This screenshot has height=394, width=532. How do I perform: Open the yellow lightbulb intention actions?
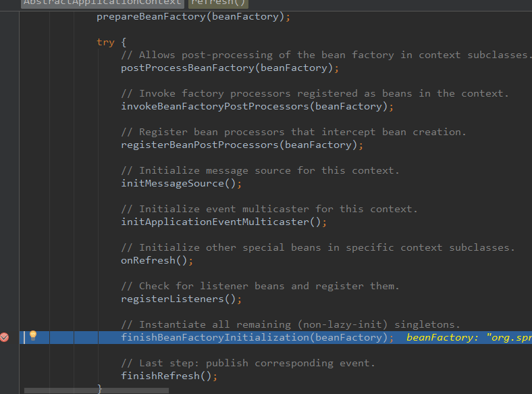(32, 337)
